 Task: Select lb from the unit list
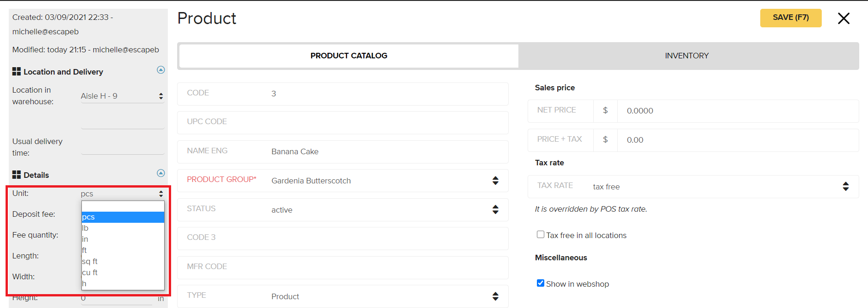(123, 228)
